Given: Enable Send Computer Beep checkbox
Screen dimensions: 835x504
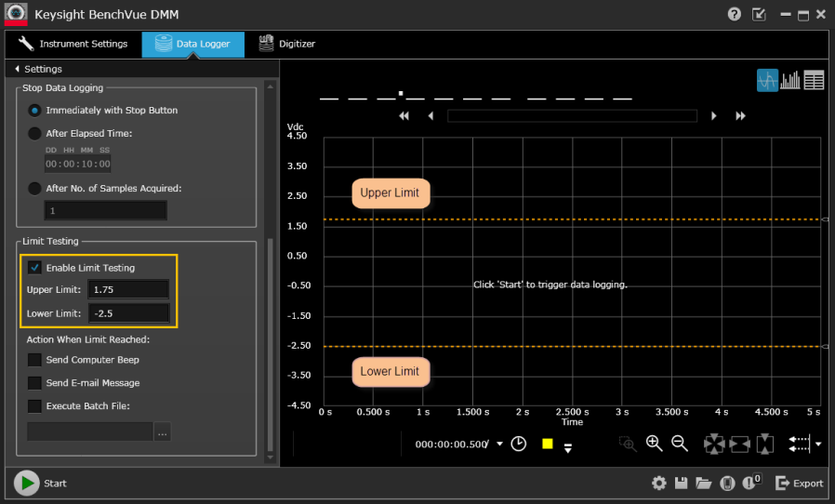Looking at the screenshot, I should pos(34,360).
